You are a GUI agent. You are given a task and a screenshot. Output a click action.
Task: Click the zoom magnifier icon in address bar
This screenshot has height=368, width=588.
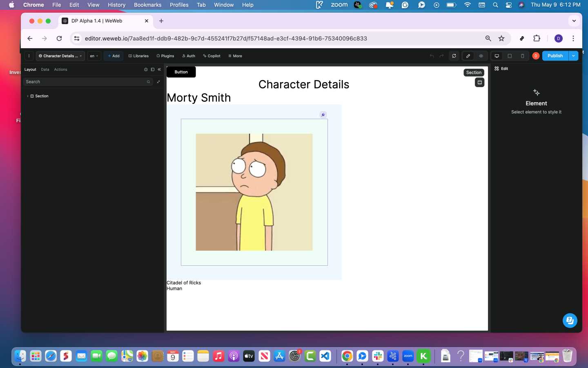pyautogui.click(x=488, y=38)
